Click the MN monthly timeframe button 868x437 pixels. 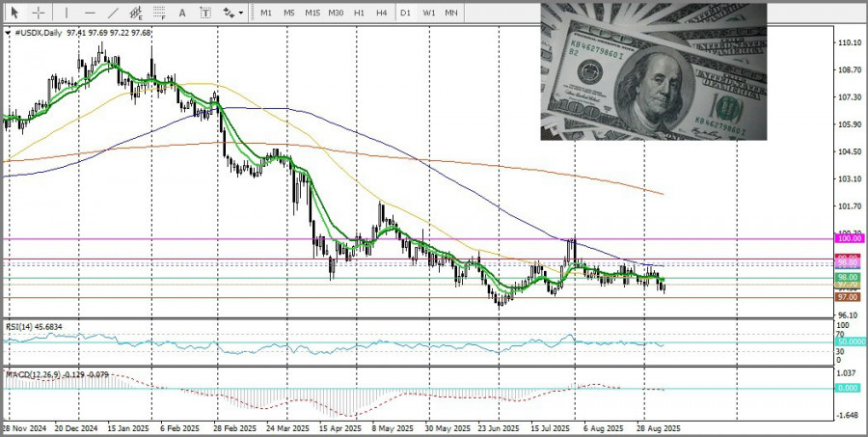pos(451,13)
